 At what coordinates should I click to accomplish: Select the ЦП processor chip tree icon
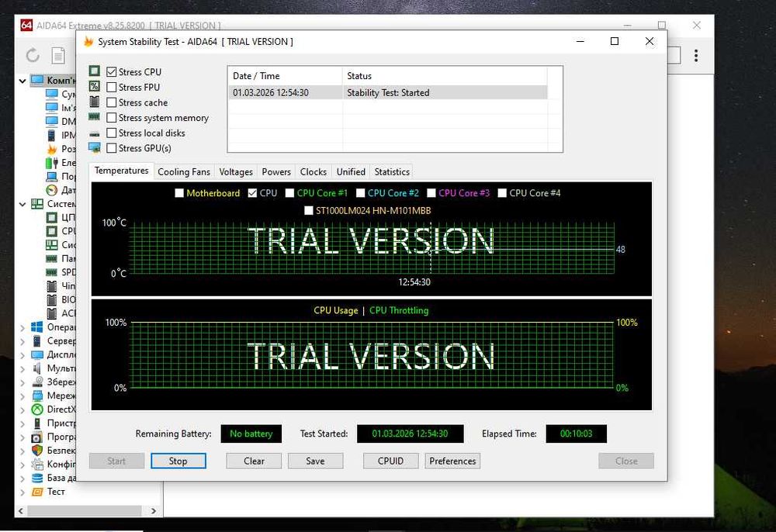coord(52,218)
